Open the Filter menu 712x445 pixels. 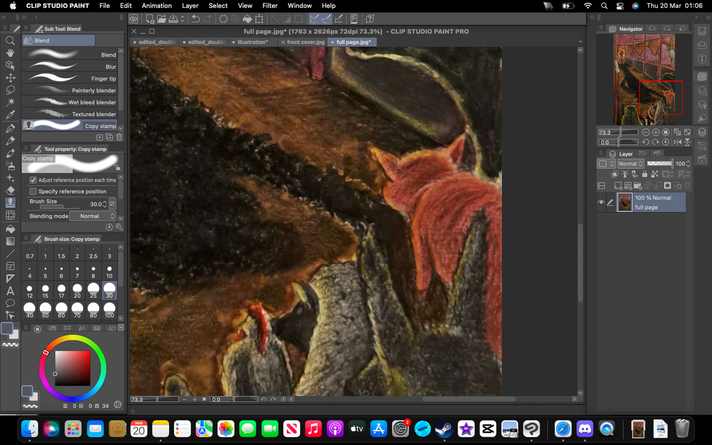[270, 6]
